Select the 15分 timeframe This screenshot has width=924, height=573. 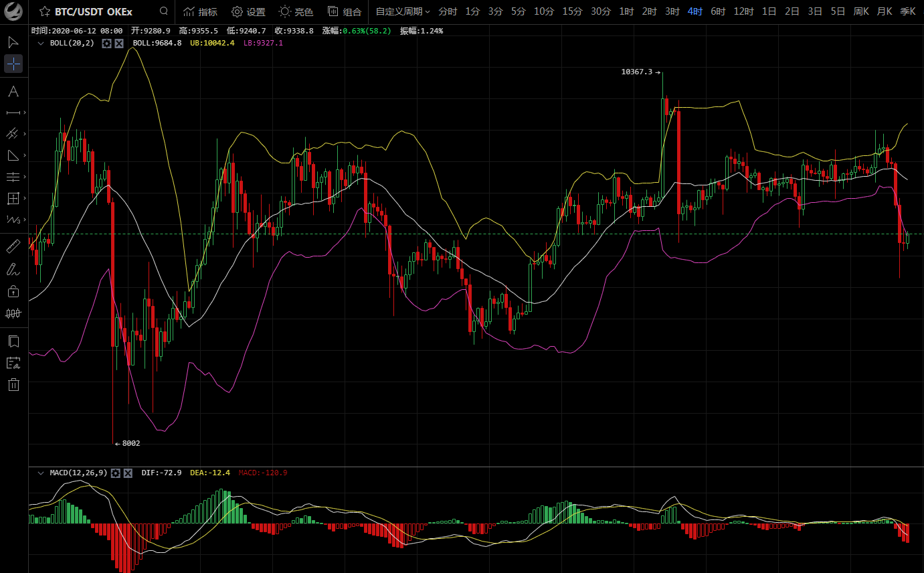tap(572, 11)
